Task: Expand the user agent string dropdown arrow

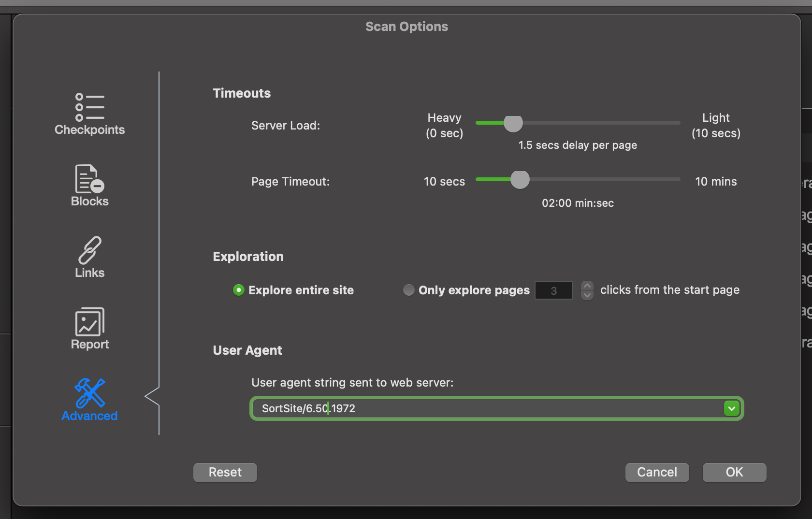Action: [x=731, y=408]
